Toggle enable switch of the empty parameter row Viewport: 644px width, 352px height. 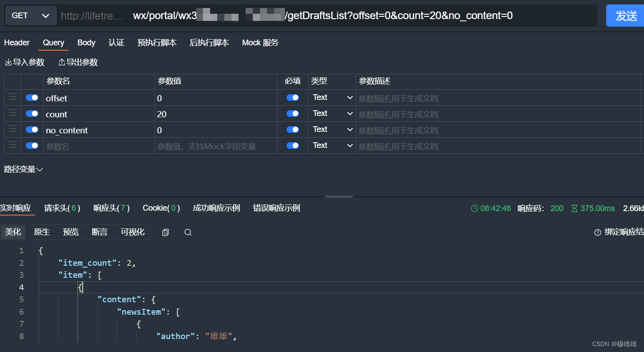32,145
